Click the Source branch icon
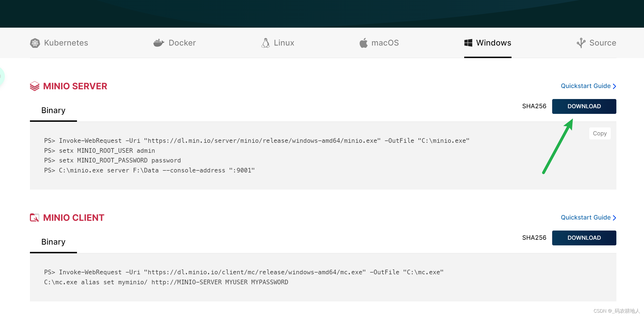644x316 pixels. point(581,43)
